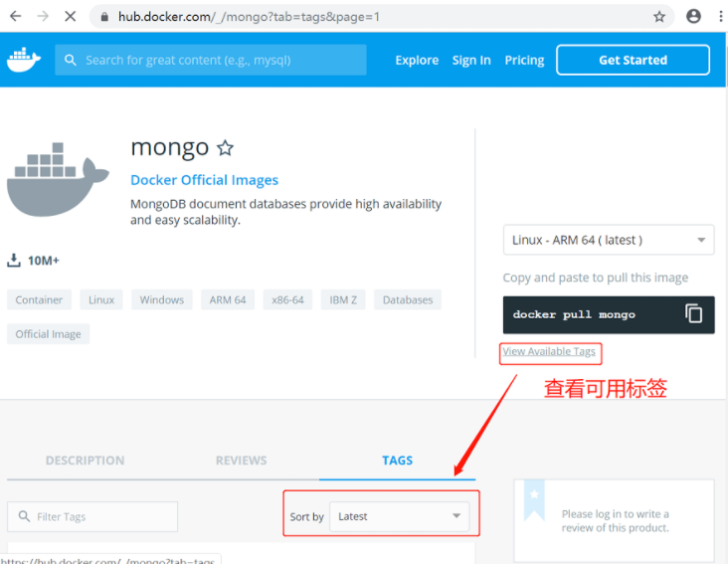
Task: Click the review bookmark star ribbon icon
Action: [534, 499]
